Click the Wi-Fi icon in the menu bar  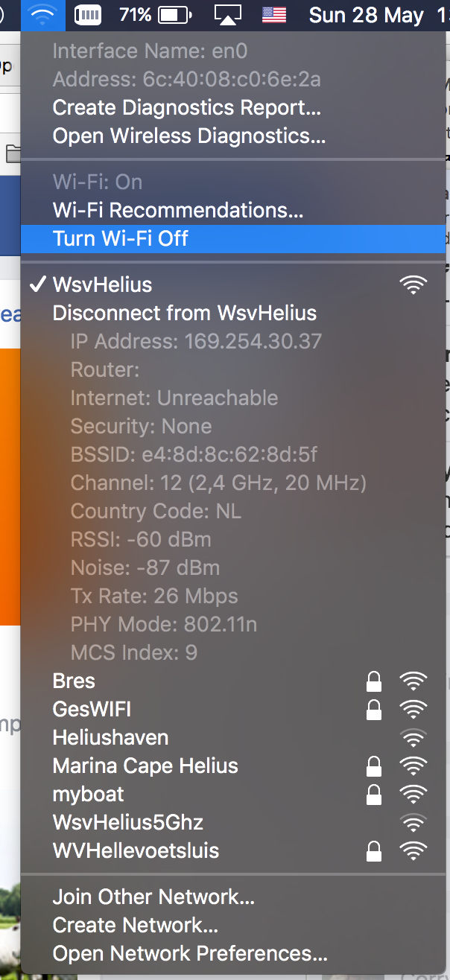pyautogui.click(x=42, y=14)
